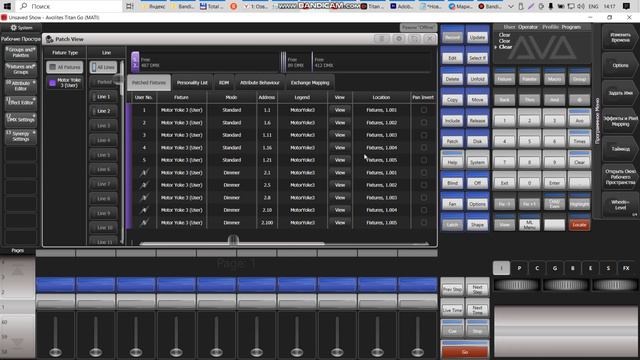The image size is (640, 360).
Task: Rotate the middle attribute wheel
Action: (566, 285)
